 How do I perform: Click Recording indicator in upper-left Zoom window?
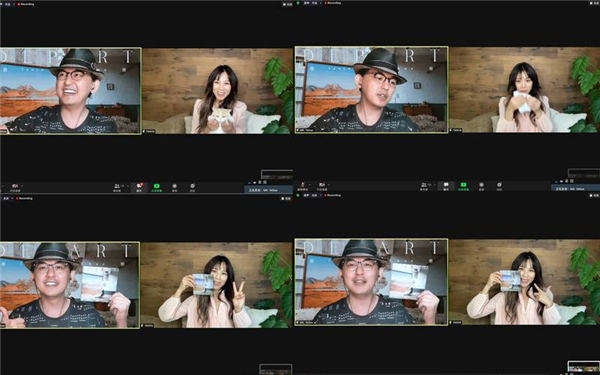(x=25, y=4)
